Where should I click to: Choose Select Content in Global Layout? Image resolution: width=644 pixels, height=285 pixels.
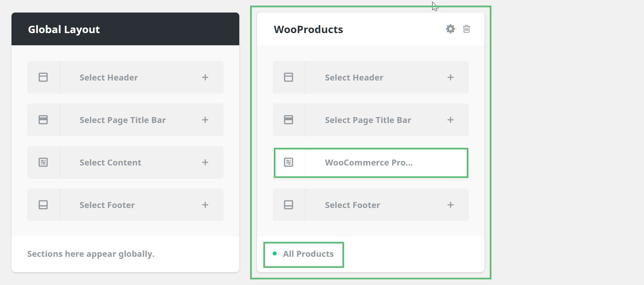125,162
